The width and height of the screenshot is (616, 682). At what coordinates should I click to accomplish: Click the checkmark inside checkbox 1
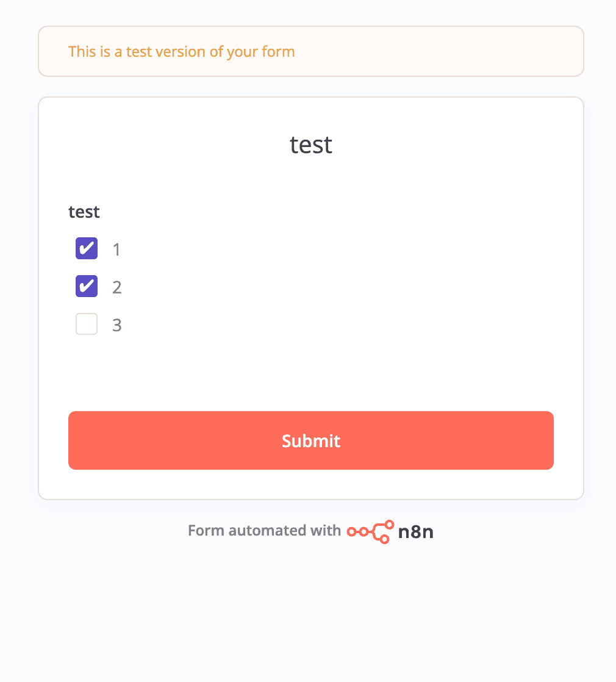pyautogui.click(x=86, y=248)
